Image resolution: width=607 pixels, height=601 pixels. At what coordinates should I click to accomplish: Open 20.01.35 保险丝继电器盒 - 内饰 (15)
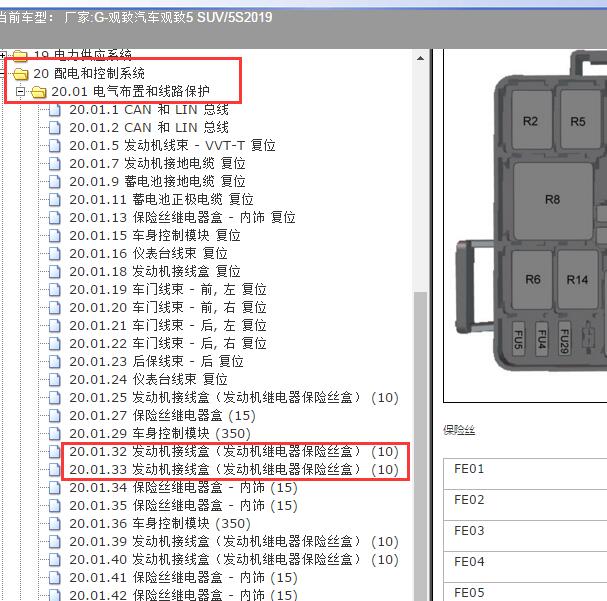pos(183,505)
